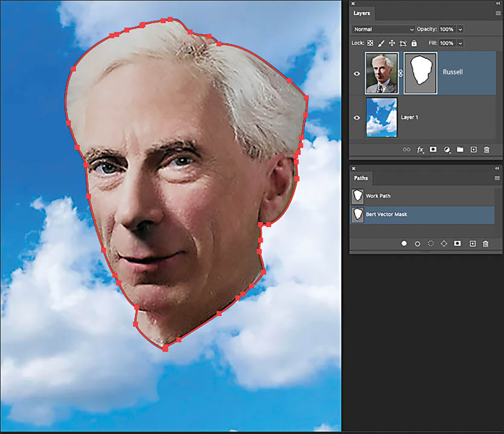Select the Layer 1 sky thumbnail
Viewport: 504px width, 434px height.
tap(382, 118)
